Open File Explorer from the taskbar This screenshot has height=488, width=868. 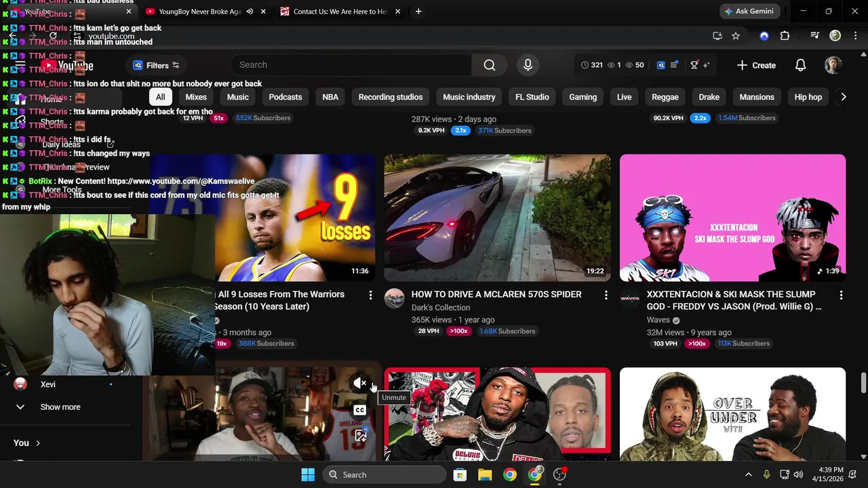click(485, 474)
